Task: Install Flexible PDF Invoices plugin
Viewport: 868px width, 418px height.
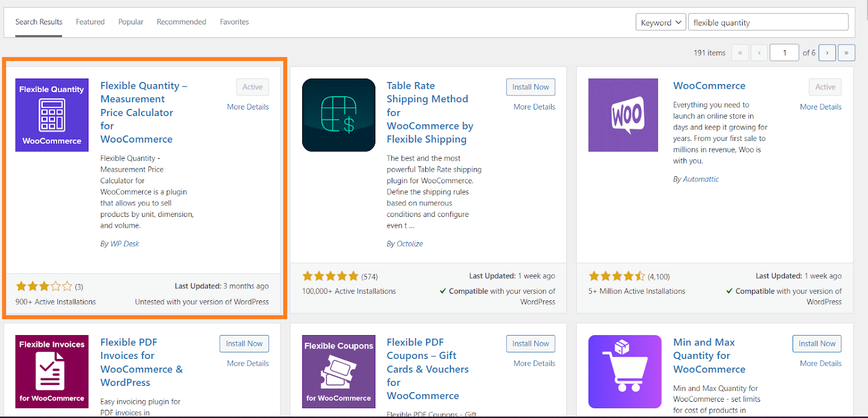Action: point(244,343)
